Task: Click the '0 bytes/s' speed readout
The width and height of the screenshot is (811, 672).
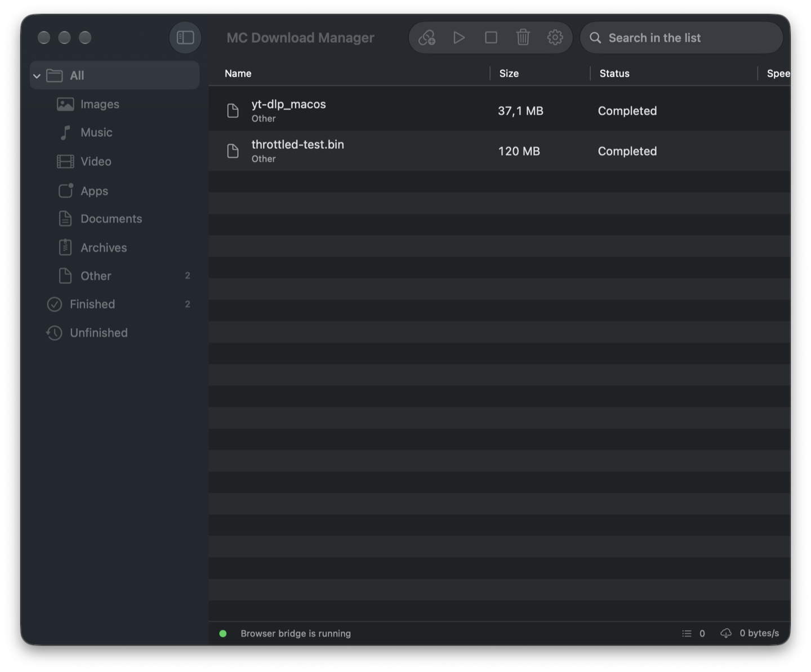Action: [x=759, y=634]
